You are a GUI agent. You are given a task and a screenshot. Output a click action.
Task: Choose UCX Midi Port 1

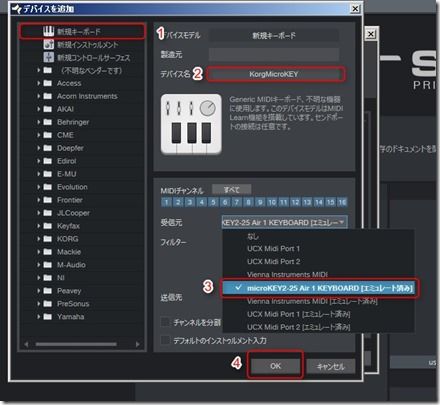(x=318, y=249)
